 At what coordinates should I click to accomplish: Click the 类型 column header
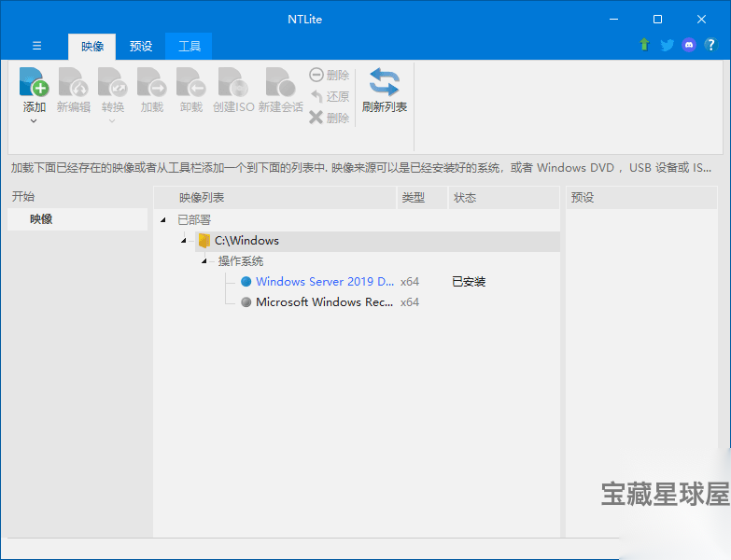(x=422, y=198)
